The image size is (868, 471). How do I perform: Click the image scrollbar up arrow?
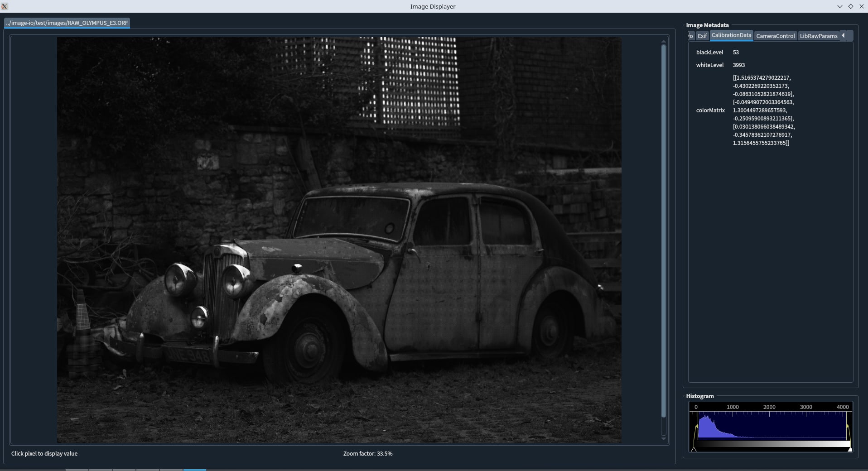[x=663, y=41]
